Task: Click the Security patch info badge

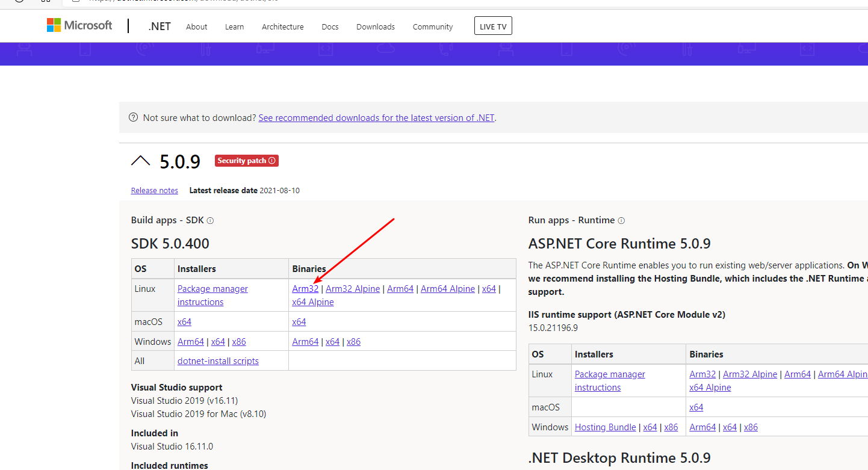Action: pos(247,161)
